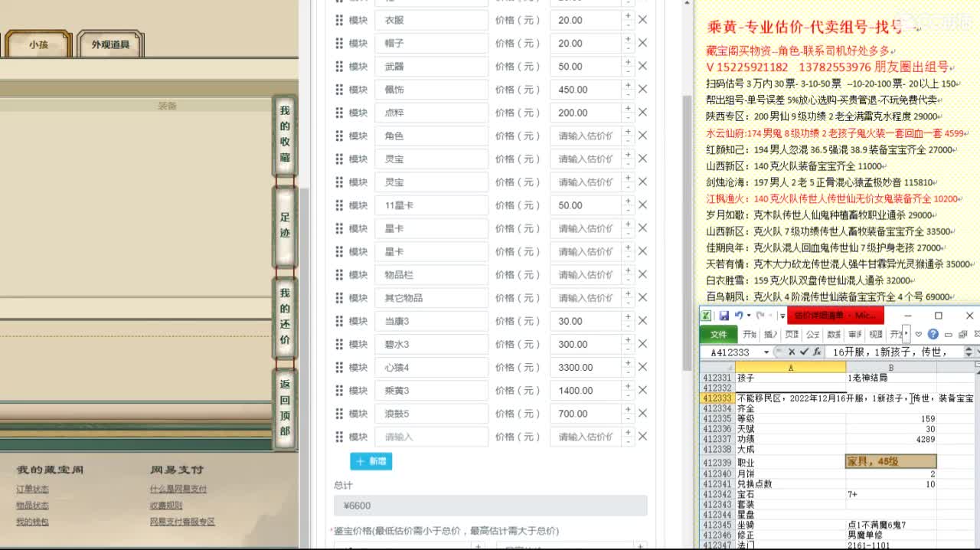Select Excel column A header
The width and height of the screenshot is (980, 550).
coord(790,368)
